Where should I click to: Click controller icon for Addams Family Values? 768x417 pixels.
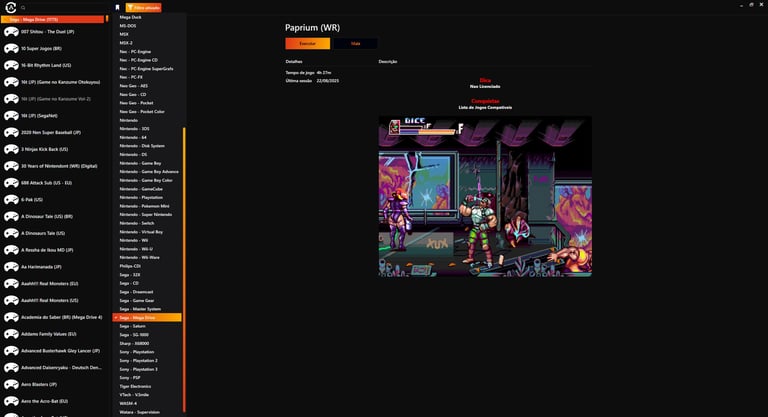click(x=11, y=334)
